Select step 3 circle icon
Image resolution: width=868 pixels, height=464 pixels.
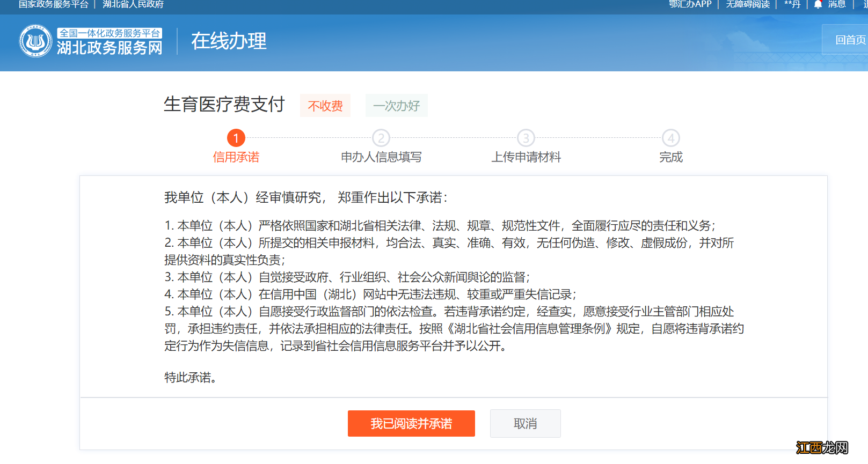tap(526, 138)
